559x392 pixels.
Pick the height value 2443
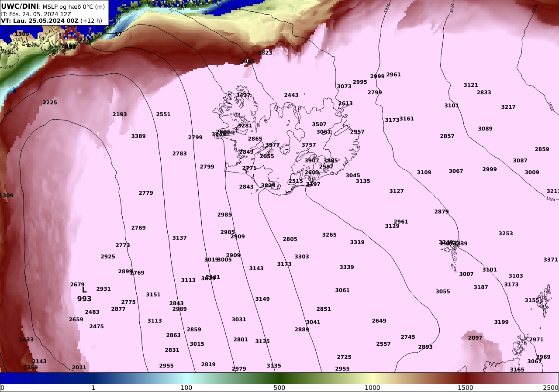tap(291, 95)
